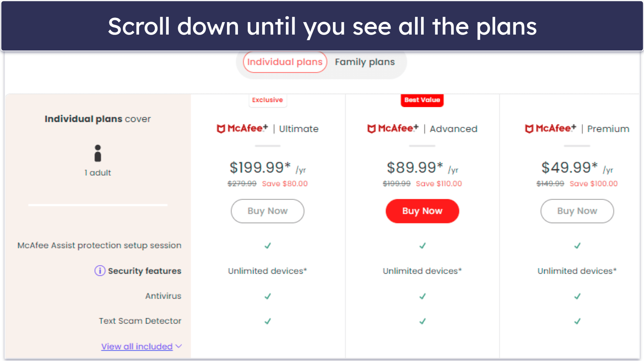Viewport: 644px width, 361px height.
Task: Click the McAfee shield logo on Ultimate plan
Action: click(x=220, y=129)
